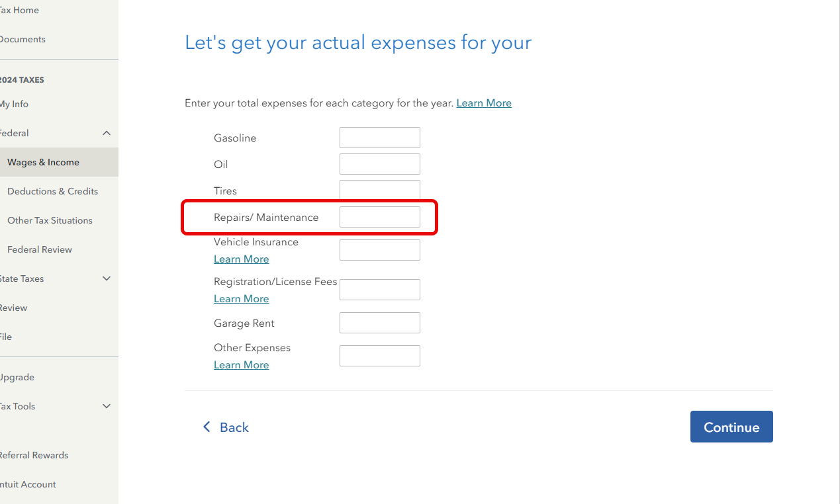Focus the Gasoline expense field

click(379, 138)
